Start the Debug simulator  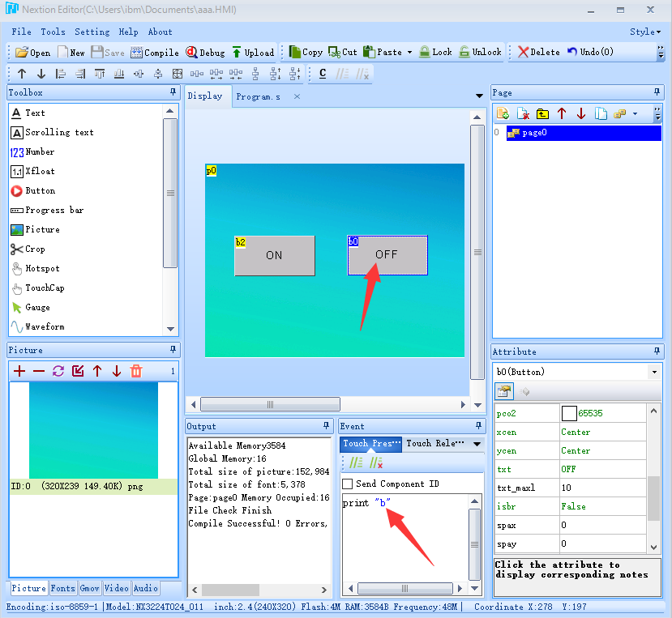pos(205,53)
